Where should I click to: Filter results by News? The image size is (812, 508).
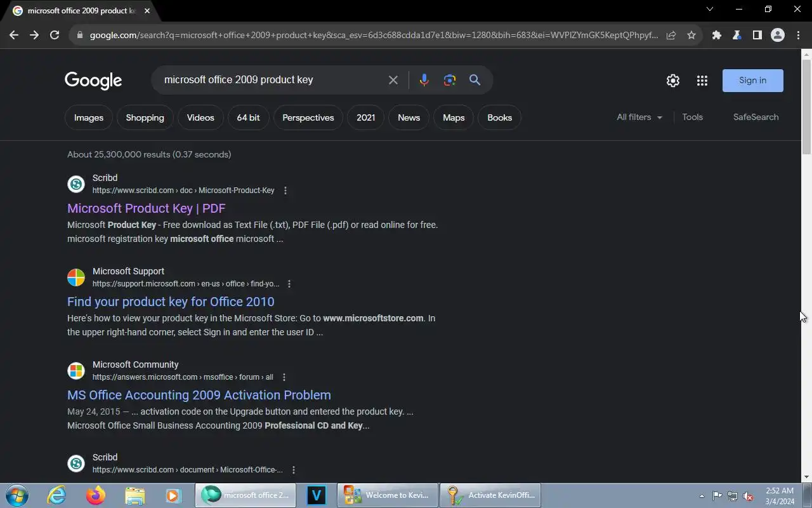409,118
